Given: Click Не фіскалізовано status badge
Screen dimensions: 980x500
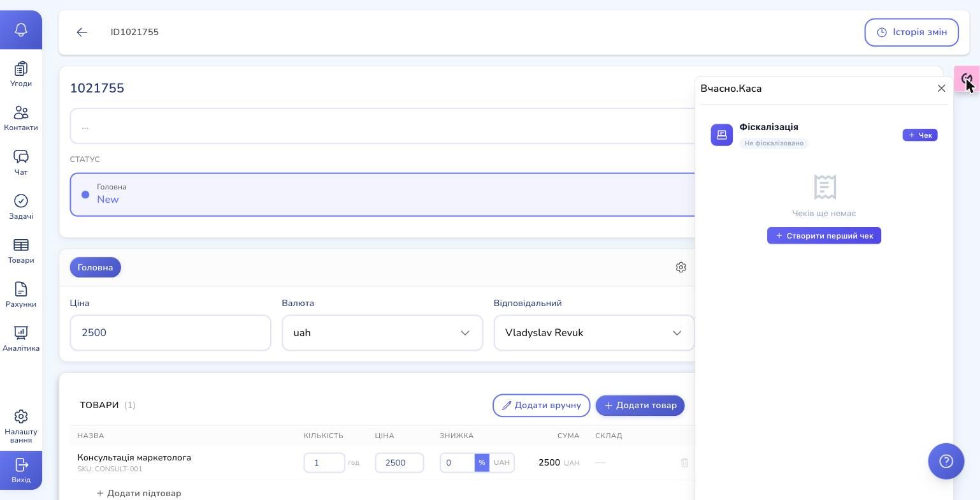Looking at the screenshot, I should [x=774, y=143].
